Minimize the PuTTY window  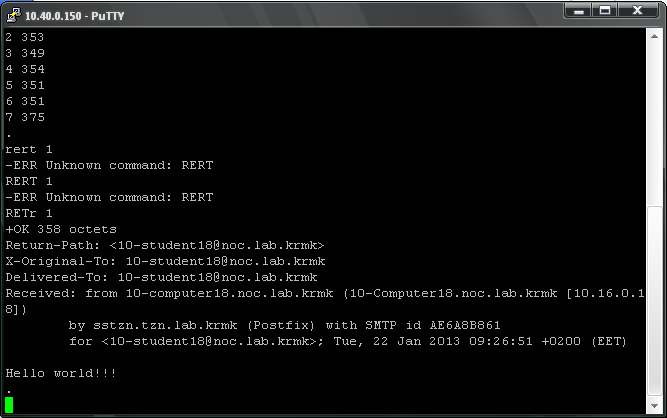pyautogui.click(x=578, y=11)
